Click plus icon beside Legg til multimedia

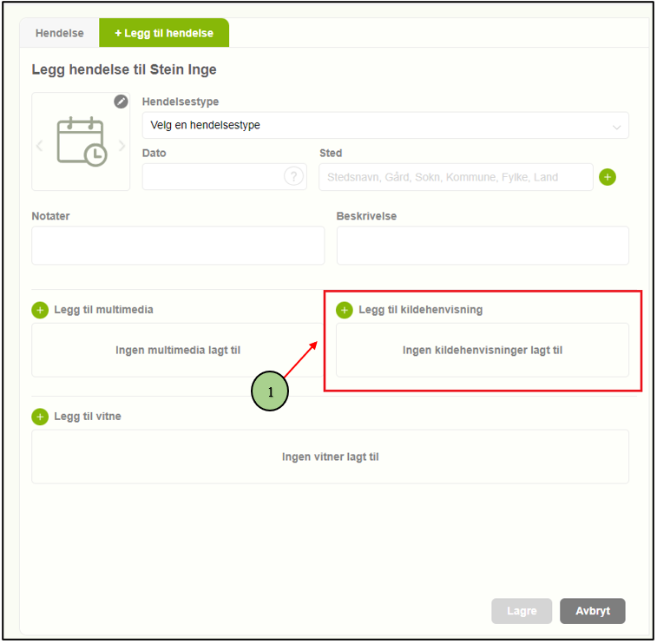coord(40,310)
